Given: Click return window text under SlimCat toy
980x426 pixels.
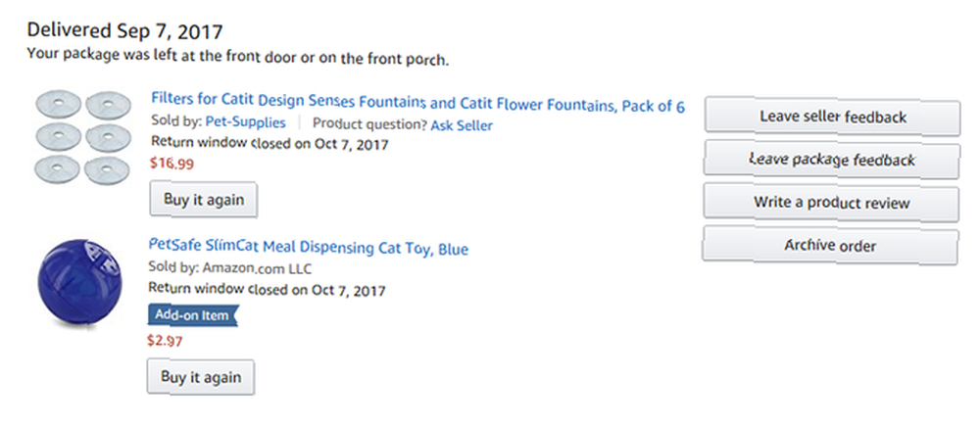Looking at the screenshot, I should (267, 289).
